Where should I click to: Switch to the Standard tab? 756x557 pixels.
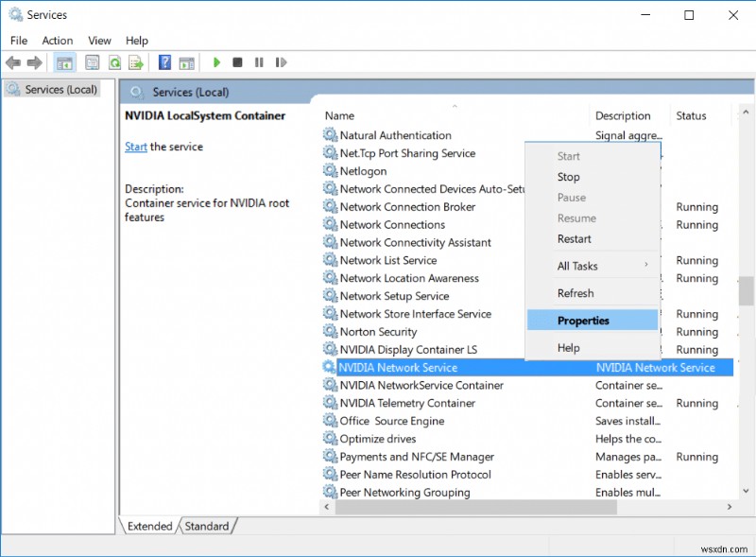207,526
